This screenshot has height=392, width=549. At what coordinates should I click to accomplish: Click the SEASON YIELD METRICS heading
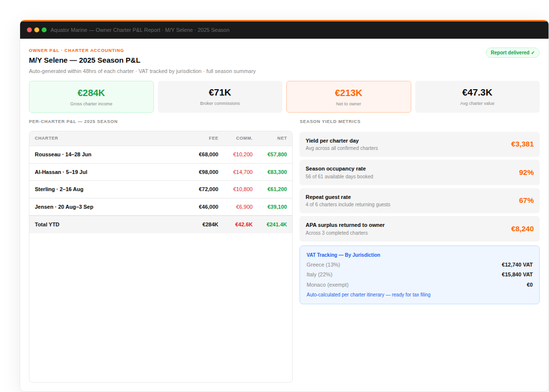point(330,122)
